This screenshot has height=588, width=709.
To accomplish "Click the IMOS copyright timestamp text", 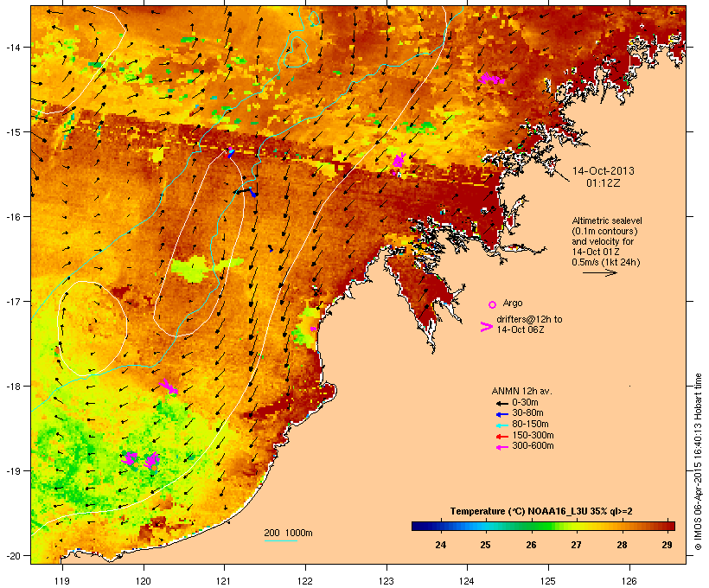I will (698, 462).
